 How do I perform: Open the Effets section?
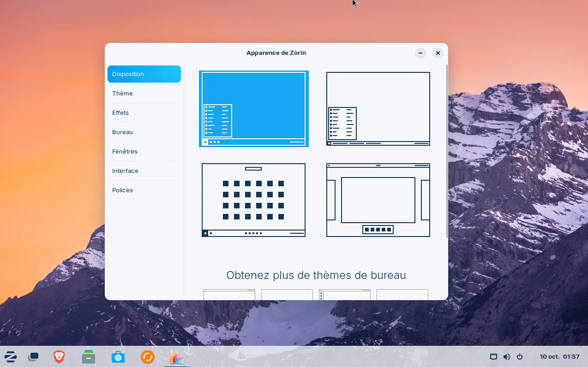pos(120,112)
